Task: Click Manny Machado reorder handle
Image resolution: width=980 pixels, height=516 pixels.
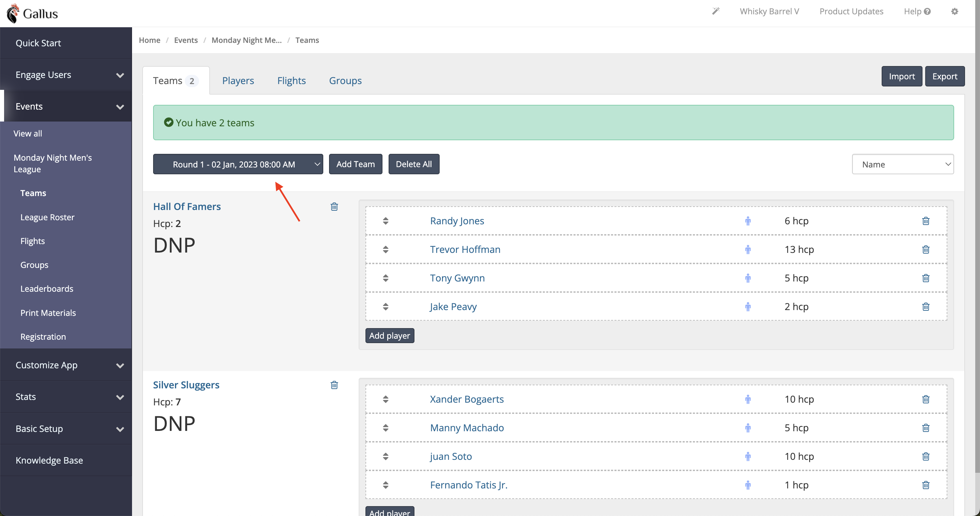Action: pyautogui.click(x=386, y=428)
